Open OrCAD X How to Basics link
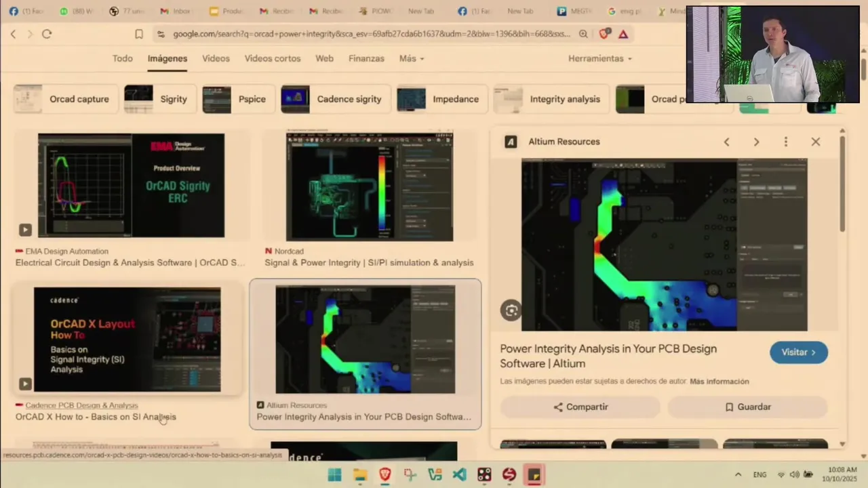Image resolution: width=868 pixels, height=488 pixels. click(96, 417)
